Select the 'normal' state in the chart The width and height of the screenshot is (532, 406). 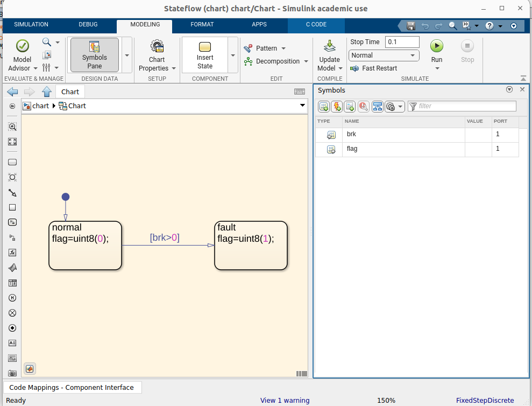coord(85,246)
